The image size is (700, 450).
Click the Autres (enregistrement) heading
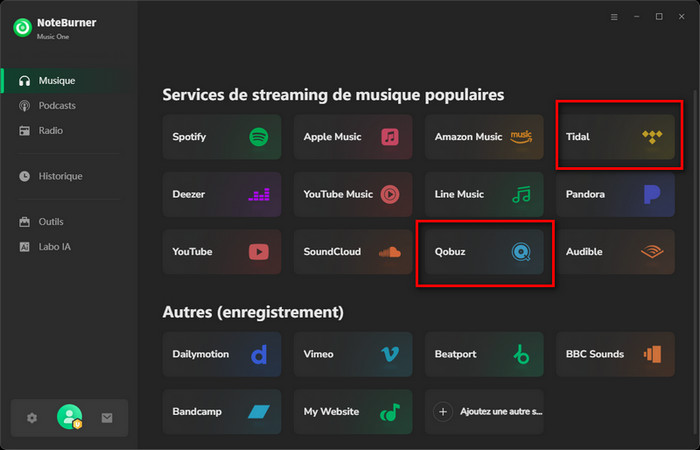[253, 312]
